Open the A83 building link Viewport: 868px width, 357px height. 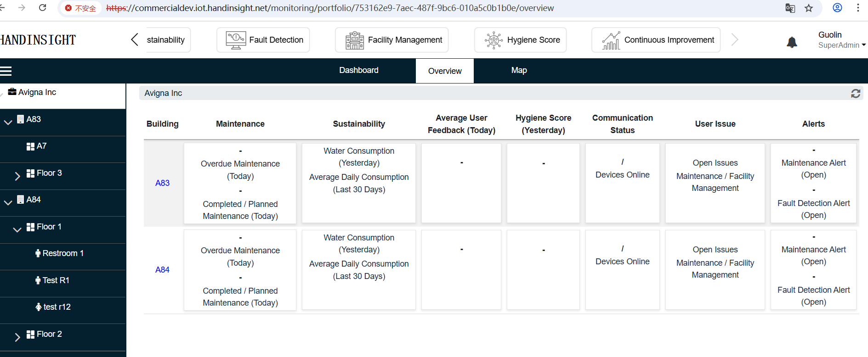click(162, 183)
